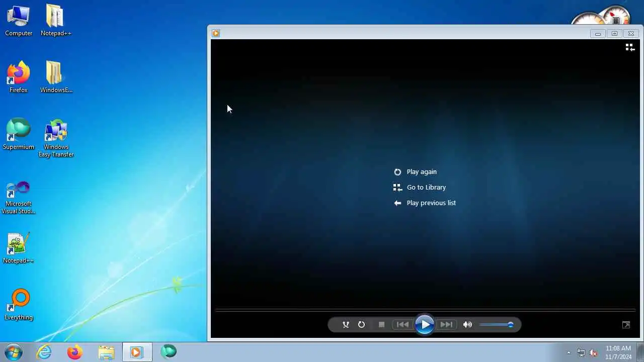Start playback with the Play button
The width and height of the screenshot is (644, 362).
tap(425, 325)
